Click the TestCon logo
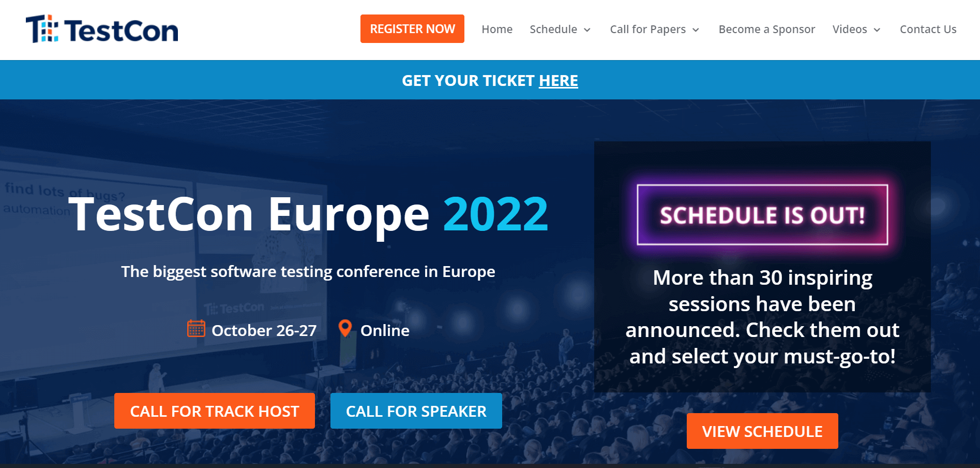This screenshot has width=980, height=468. point(102,30)
